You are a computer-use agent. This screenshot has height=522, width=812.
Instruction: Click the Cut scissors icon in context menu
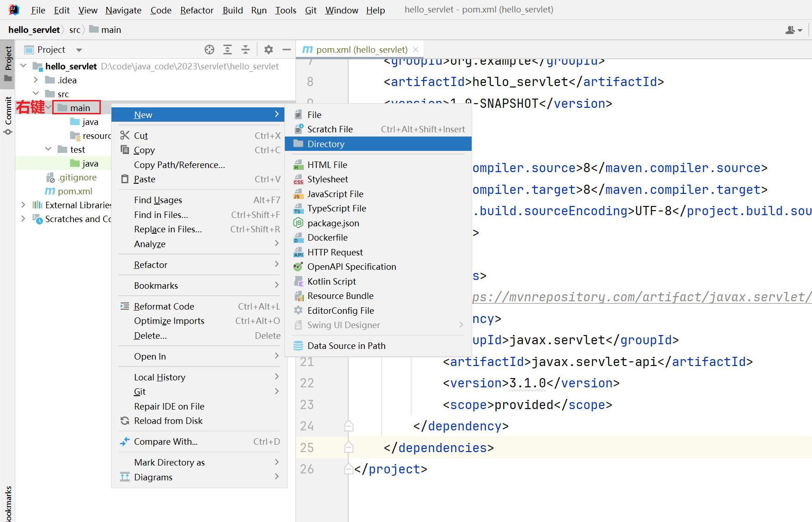pos(125,135)
